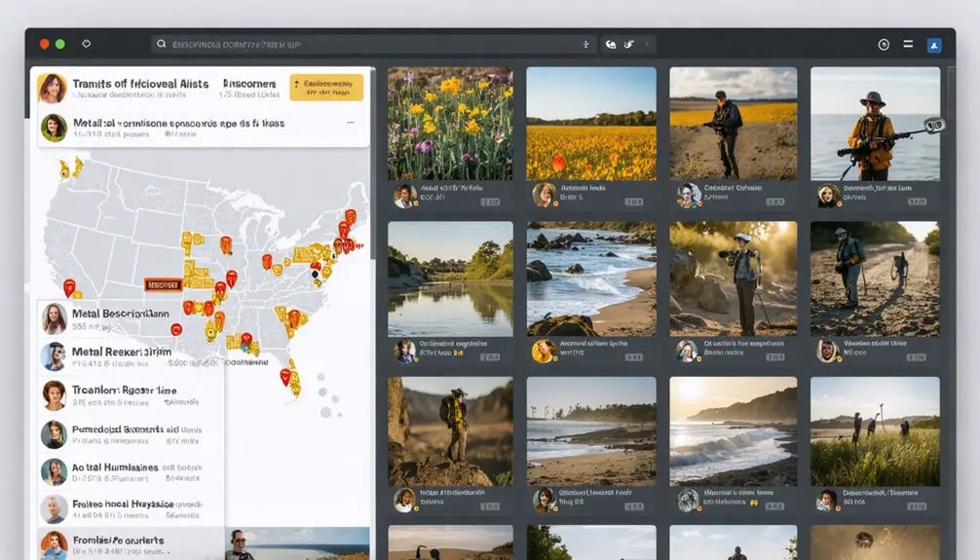Open the hamburger menu at top right

(908, 44)
